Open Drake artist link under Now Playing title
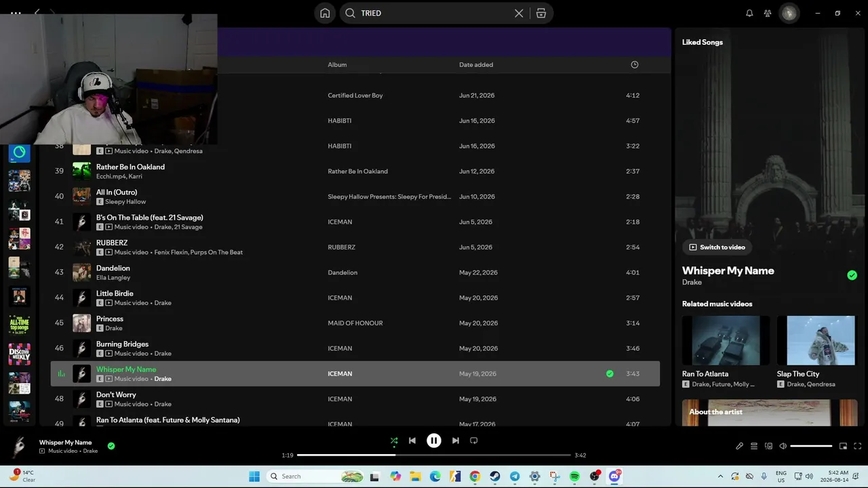 [x=692, y=282]
